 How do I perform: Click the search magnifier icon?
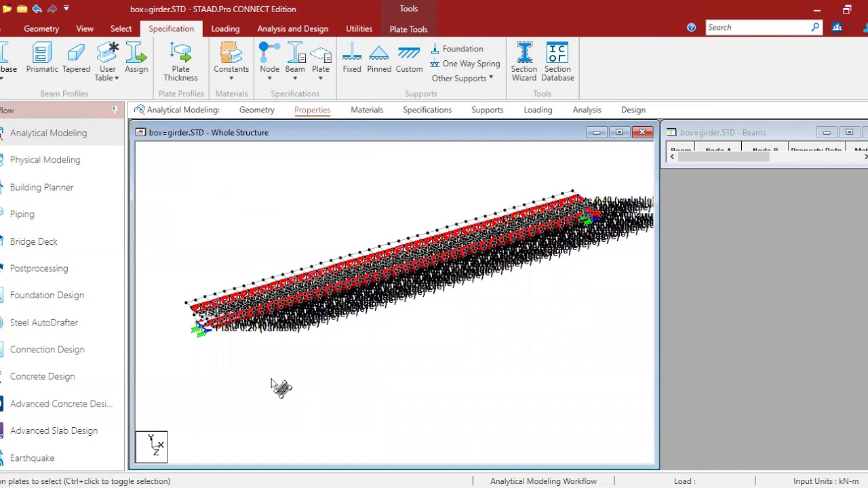(x=816, y=27)
